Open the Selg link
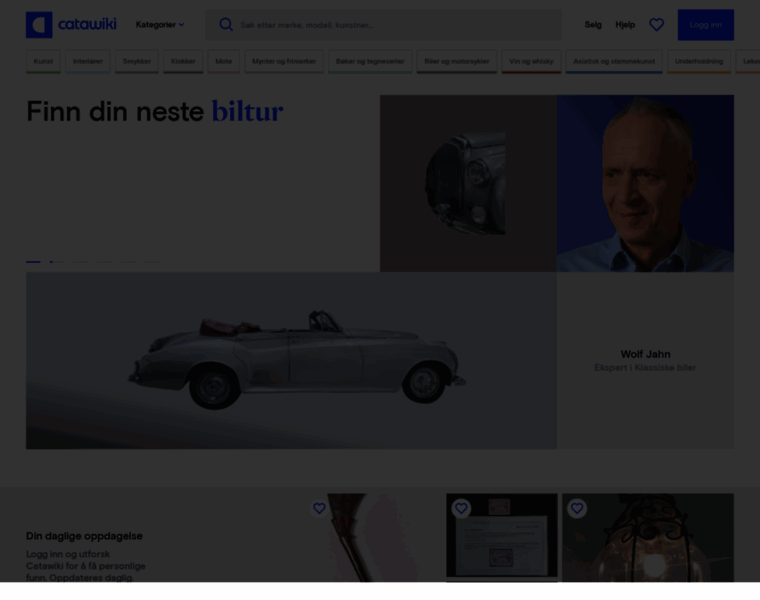Screen dimensions: 760x600 click(x=593, y=25)
